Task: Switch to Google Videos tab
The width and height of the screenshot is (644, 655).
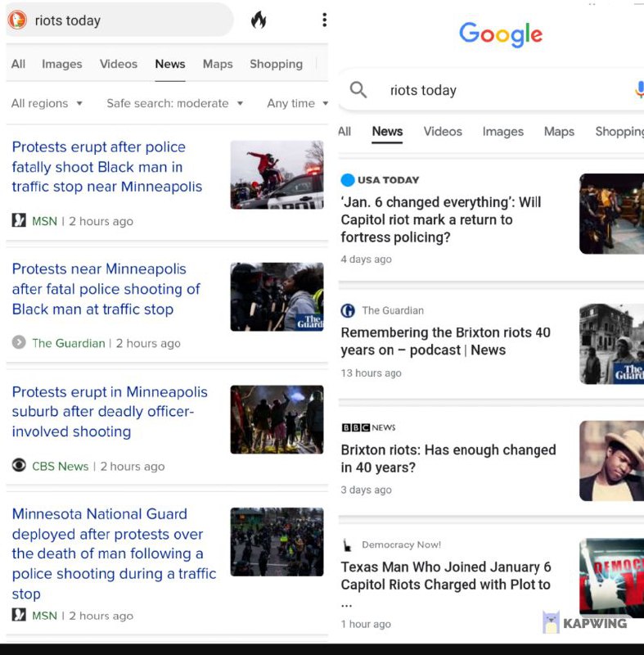Action: [x=443, y=131]
